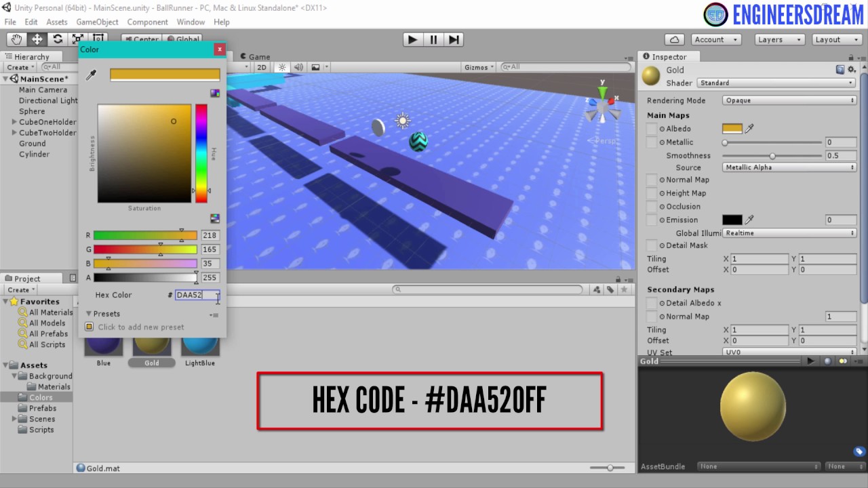The height and width of the screenshot is (488, 868).
Task: Click the asset label tag icon in preview
Action: click(859, 451)
